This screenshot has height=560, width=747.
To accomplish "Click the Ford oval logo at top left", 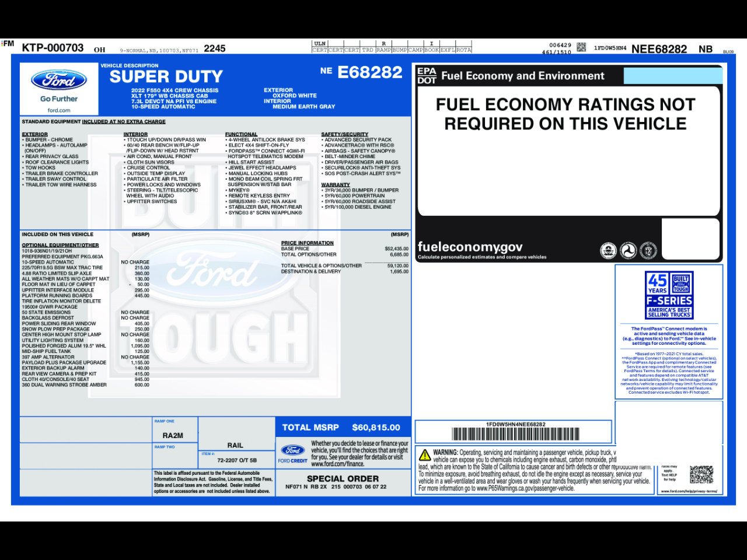I will tap(59, 80).
